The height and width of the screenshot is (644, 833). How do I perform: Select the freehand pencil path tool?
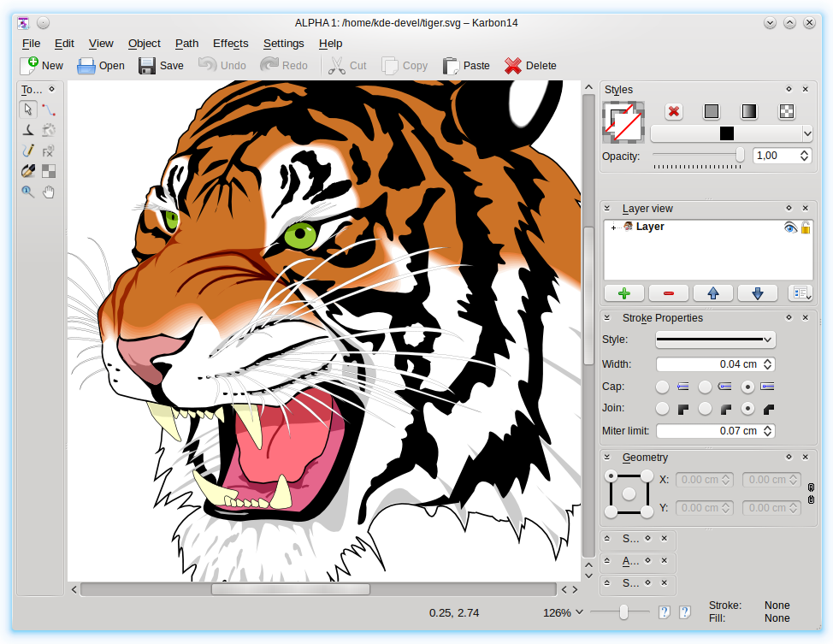point(28,151)
